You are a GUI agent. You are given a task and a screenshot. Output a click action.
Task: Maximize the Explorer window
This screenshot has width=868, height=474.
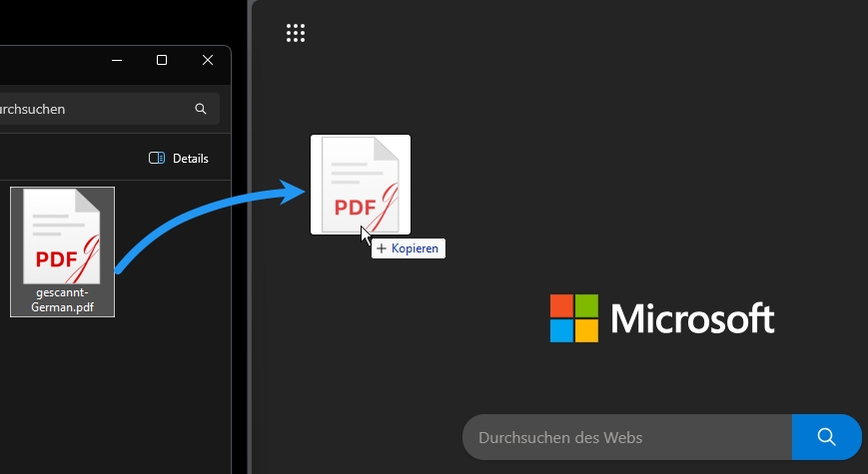point(162,60)
